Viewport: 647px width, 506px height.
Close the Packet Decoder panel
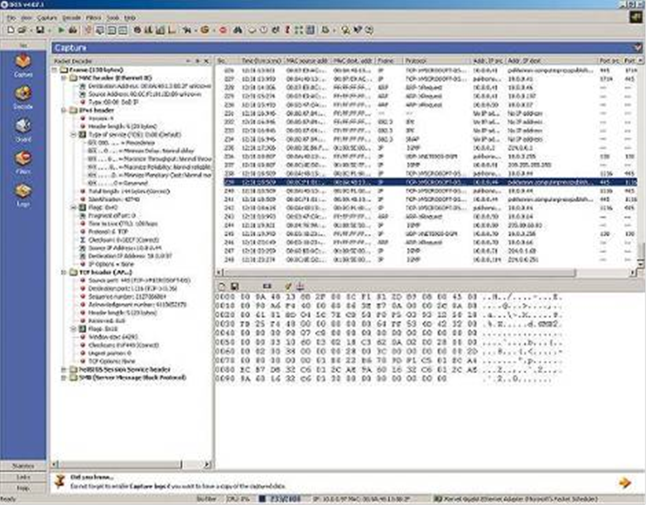[207, 61]
